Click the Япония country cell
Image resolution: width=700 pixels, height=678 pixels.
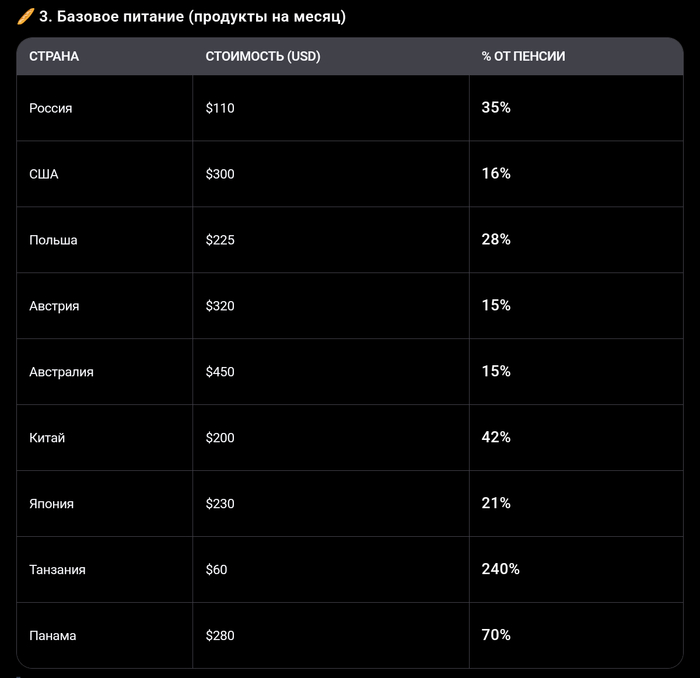pyautogui.click(x=52, y=504)
